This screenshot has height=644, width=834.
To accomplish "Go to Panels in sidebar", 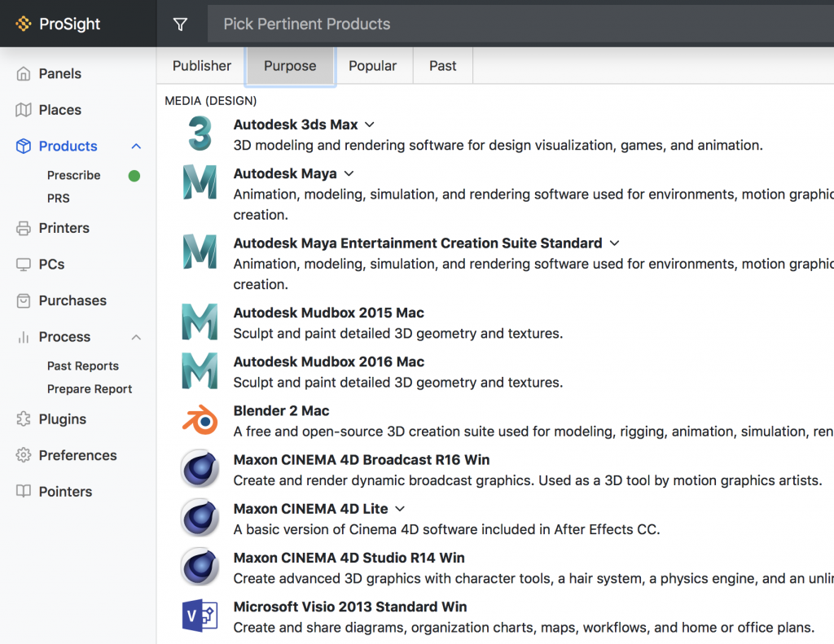I will [x=60, y=73].
